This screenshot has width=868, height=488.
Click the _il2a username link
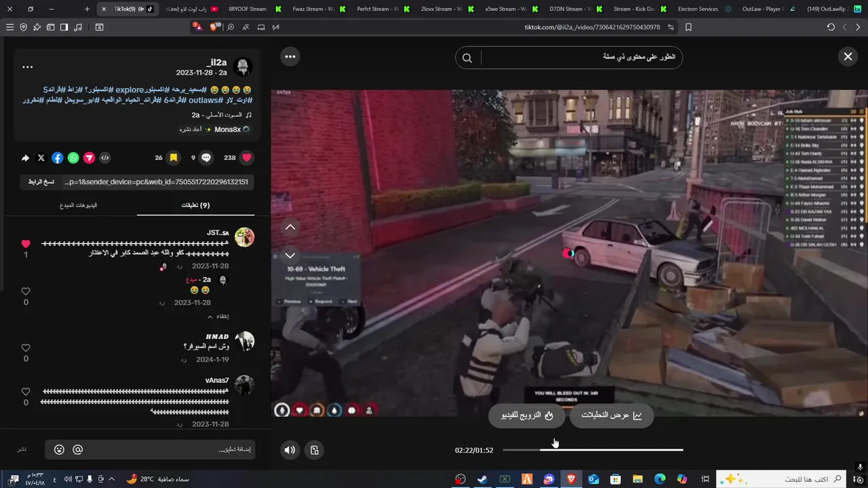[217, 62]
